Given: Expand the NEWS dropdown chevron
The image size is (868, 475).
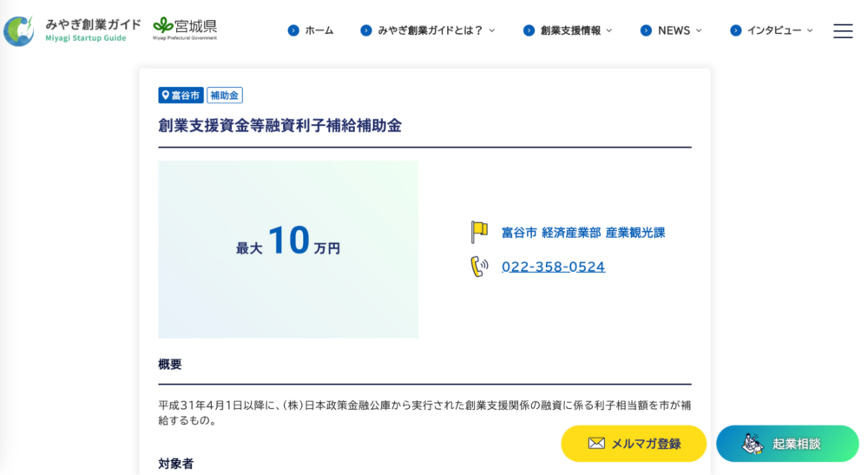Looking at the screenshot, I should 699,30.
